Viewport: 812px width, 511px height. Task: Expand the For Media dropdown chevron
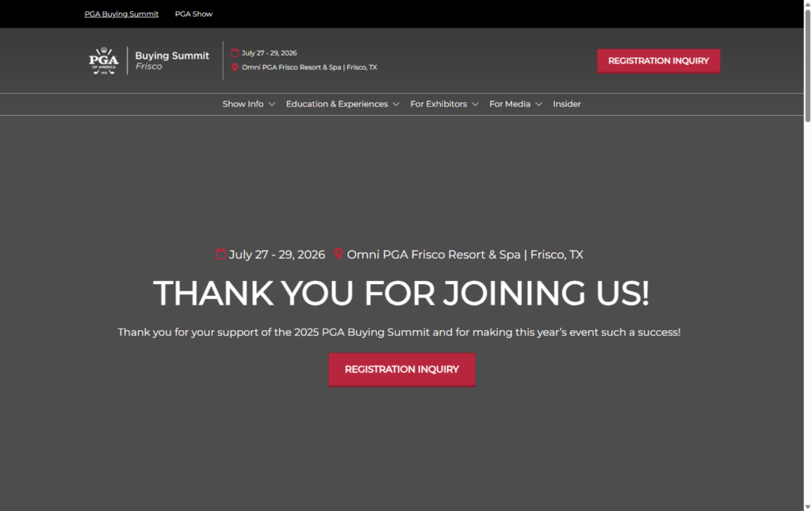pyautogui.click(x=538, y=104)
